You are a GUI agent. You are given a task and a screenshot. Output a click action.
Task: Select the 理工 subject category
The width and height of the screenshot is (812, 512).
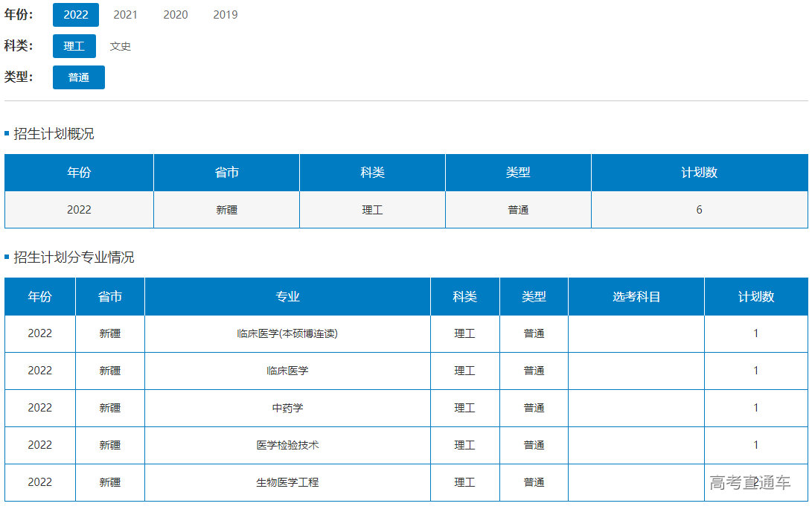[x=74, y=46]
